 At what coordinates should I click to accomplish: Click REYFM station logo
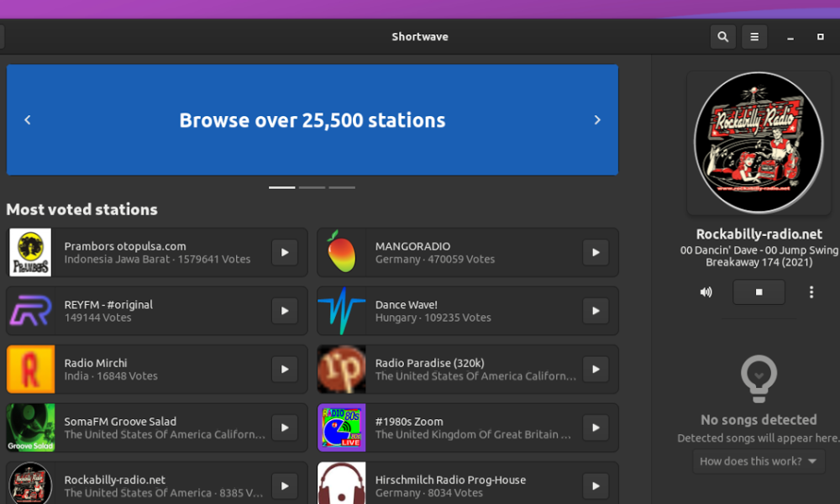(x=30, y=311)
